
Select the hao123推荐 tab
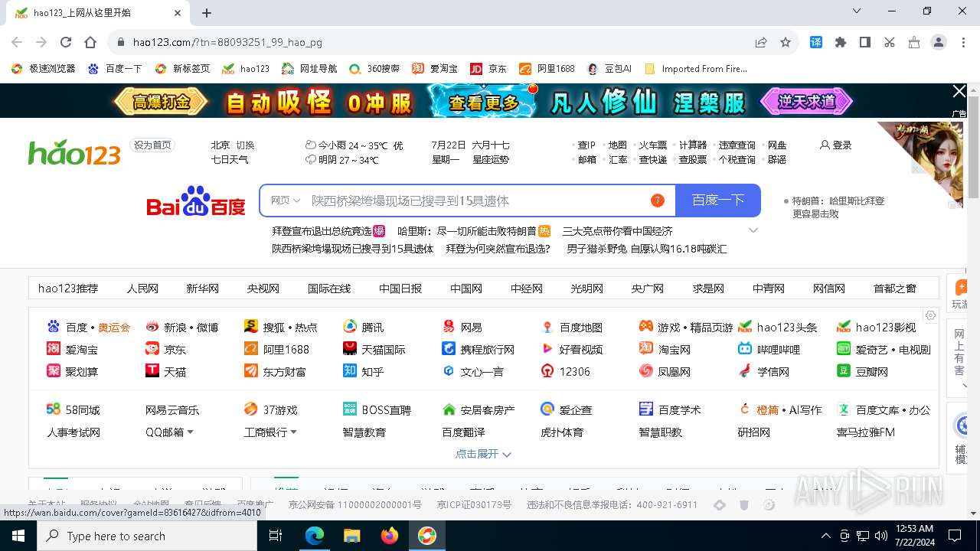click(x=68, y=289)
